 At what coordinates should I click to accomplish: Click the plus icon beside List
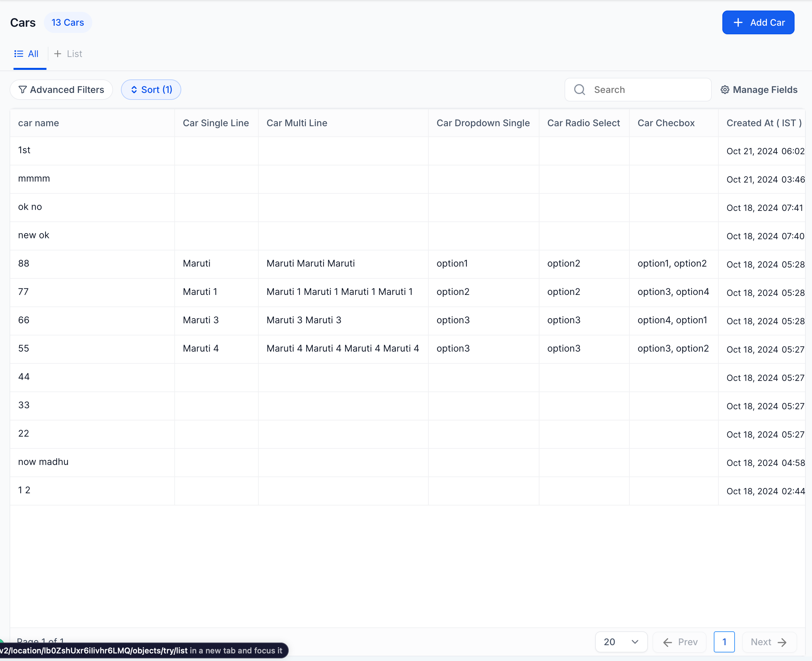58,54
